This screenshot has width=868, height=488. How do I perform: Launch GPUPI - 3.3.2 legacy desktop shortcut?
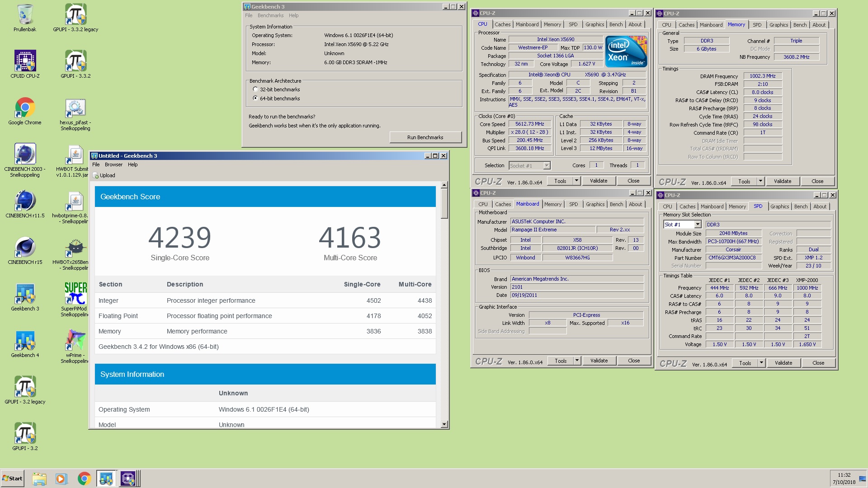click(75, 18)
